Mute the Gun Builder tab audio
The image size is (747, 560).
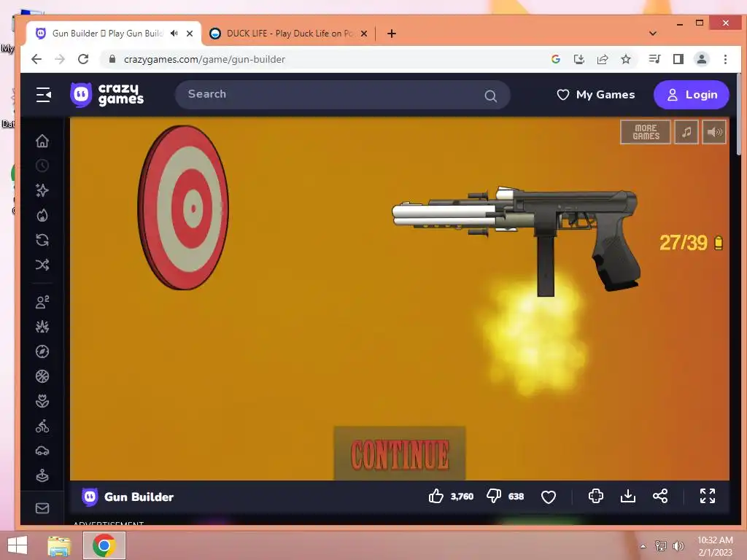click(x=174, y=34)
